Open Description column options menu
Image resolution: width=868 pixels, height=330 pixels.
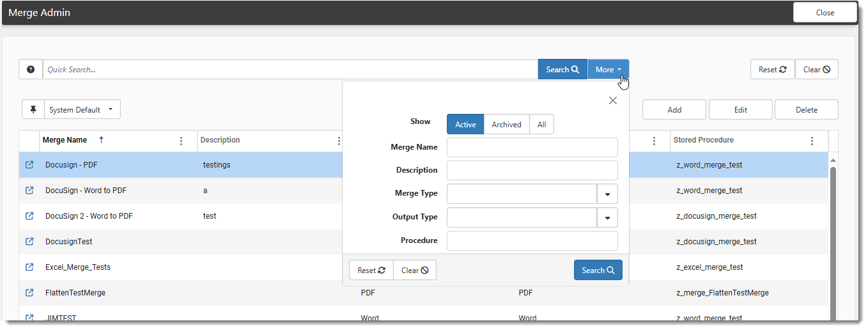339,141
